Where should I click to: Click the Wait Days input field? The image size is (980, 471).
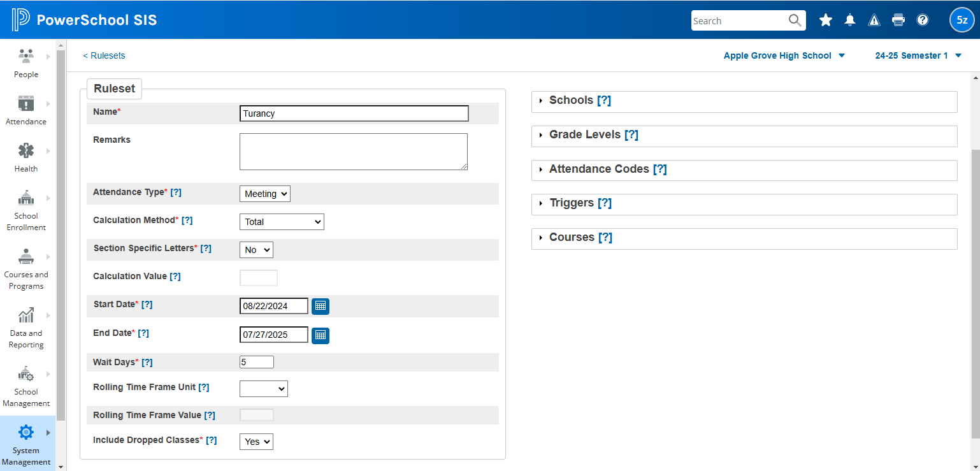tap(257, 362)
